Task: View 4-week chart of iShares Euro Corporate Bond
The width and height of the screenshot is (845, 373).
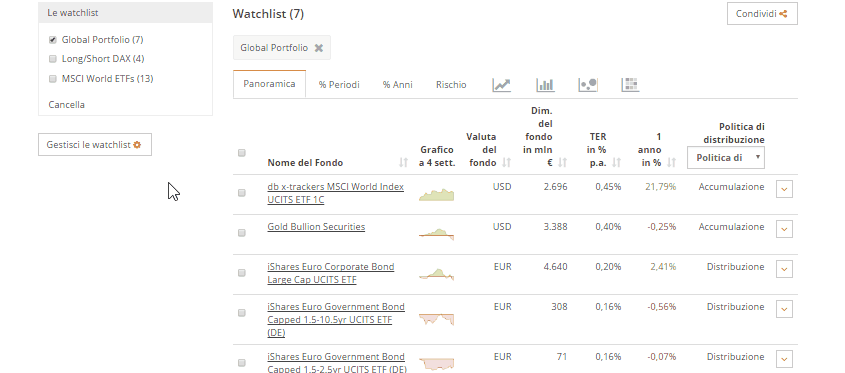Action: point(436,274)
